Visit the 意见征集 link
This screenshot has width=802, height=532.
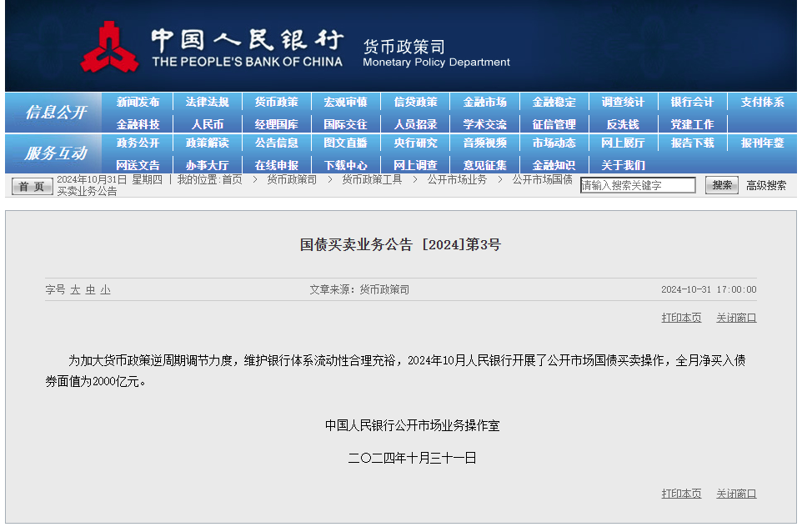pyautogui.click(x=485, y=165)
